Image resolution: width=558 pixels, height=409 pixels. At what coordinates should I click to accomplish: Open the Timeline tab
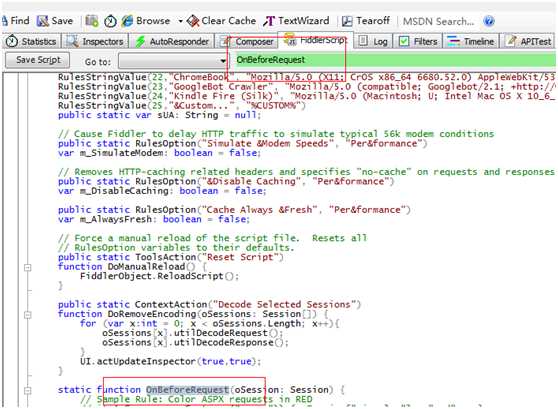click(471, 41)
